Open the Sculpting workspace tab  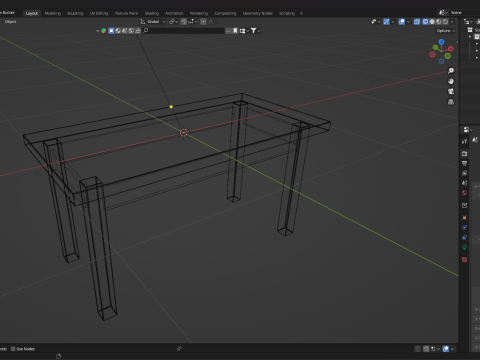coord(75,13)
